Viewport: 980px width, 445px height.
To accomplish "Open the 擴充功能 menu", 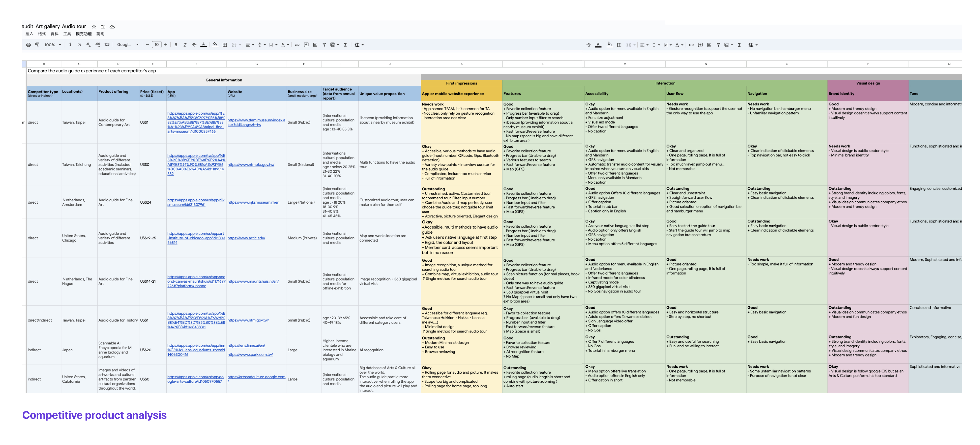I will click(x=83, y=34).
